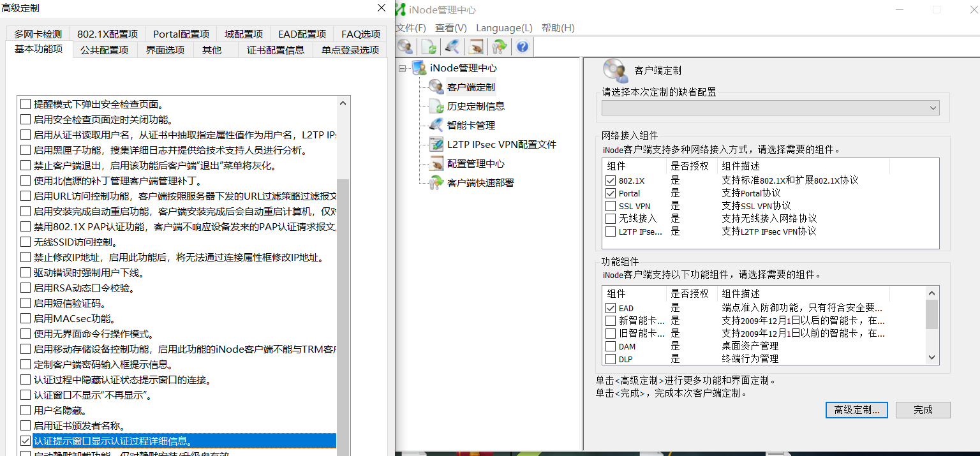Click the 历史定制信息 toolbar icon
The height and width of the screenshot is (456, 980).
tap(429, 47)
